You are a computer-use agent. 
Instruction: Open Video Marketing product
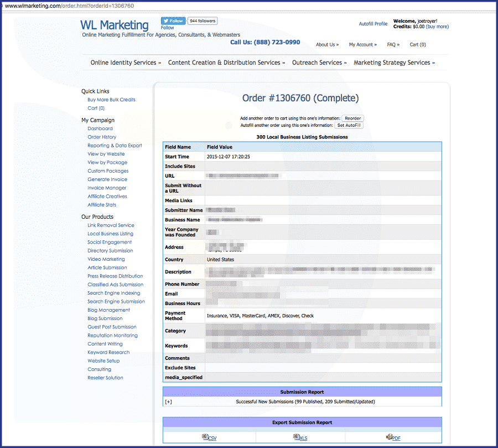pyautogui.click(x=106, y=259)
